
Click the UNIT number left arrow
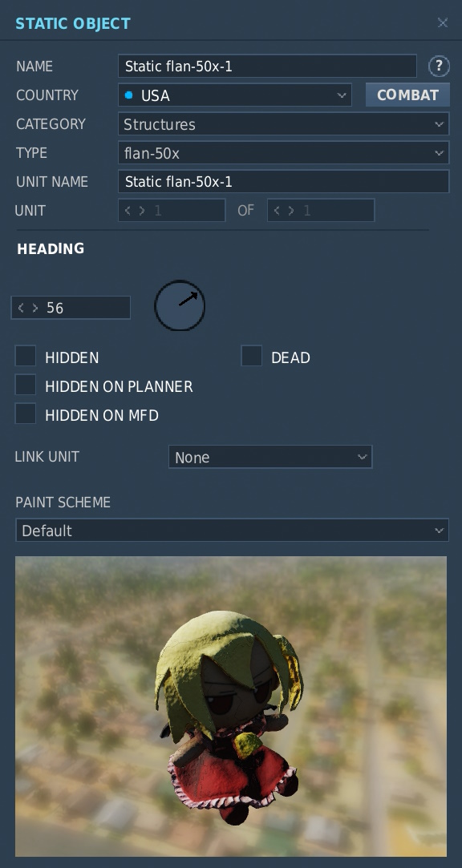(128, 210)
